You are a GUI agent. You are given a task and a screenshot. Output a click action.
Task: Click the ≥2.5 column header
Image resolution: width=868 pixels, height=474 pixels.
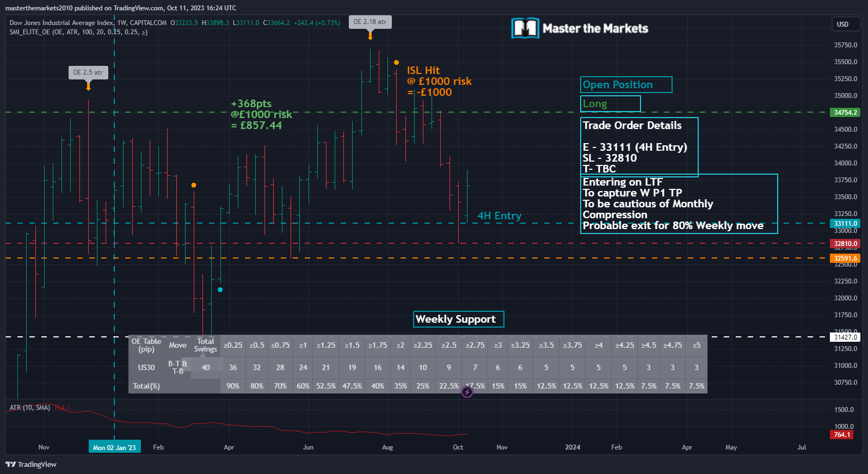[449, 346]
